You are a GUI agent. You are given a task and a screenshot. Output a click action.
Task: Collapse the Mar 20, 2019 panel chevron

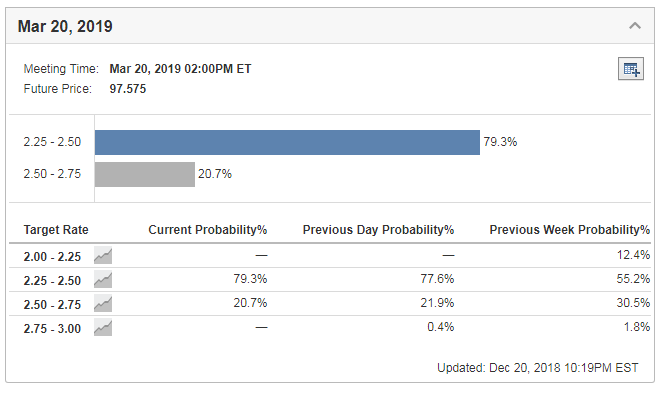[635, 26]
